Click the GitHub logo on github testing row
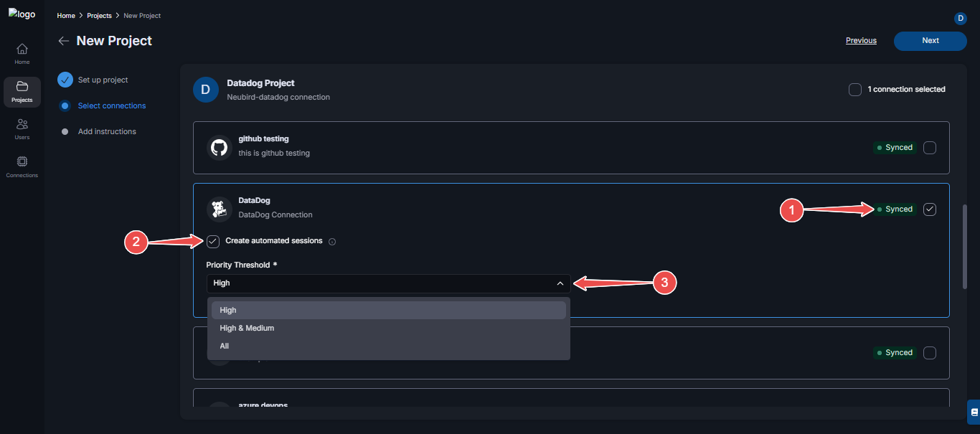Viewport: 980px width, 434px height. (x=218, y=147)
